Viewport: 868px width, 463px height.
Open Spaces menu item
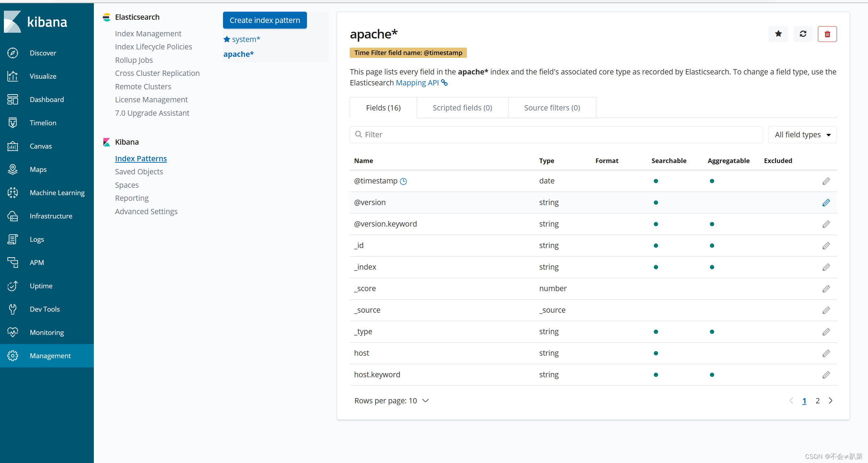[127, 185]
